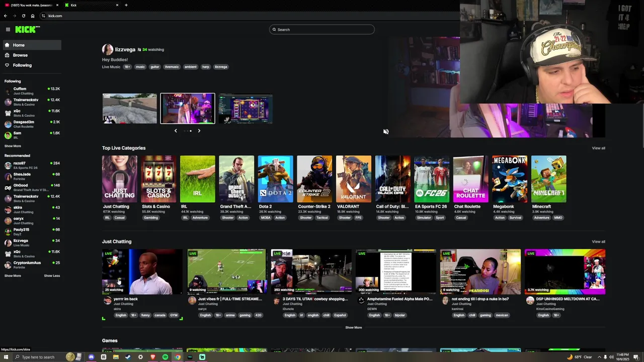Open the Slots & Casino category card
Viewport: 644px width, 362px height.
click(158, 179)
